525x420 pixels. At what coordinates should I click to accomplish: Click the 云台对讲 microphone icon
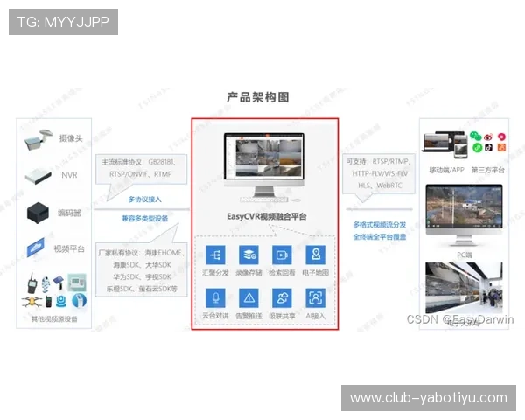[x=215, y=297]
